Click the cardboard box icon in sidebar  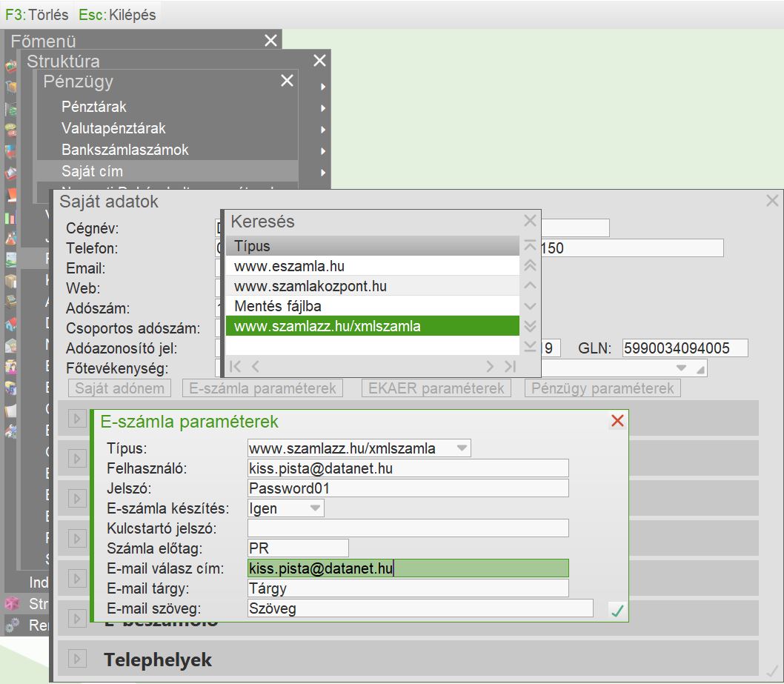pos(10,281)
